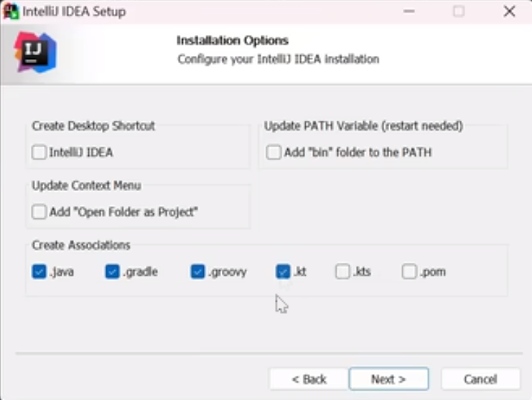532x400 pixels.
Task: Click the IntelliJ IDEA logo in header
Action: (35, 52)
